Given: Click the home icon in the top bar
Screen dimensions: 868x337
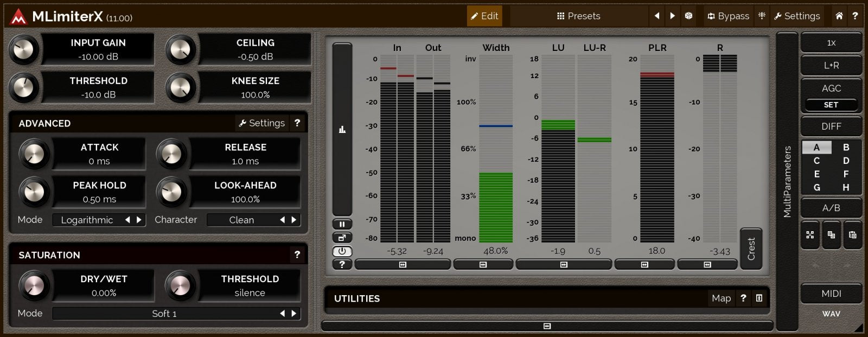Looking at the screenshot, I should [x=839, y=16].
